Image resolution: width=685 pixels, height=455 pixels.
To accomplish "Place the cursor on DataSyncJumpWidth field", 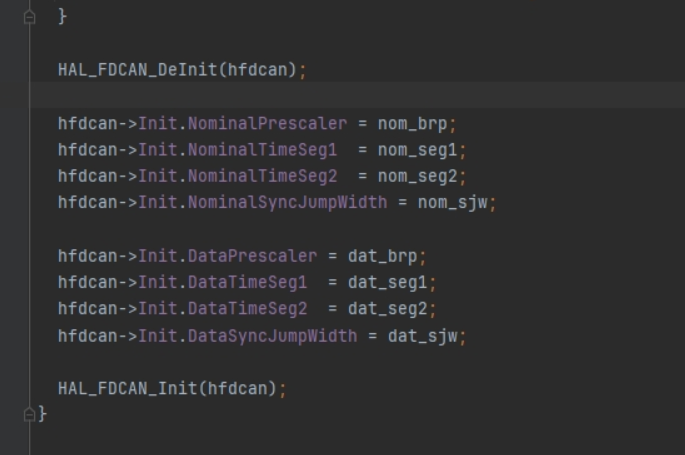I will pyautogui.click(x=273, y=336).
